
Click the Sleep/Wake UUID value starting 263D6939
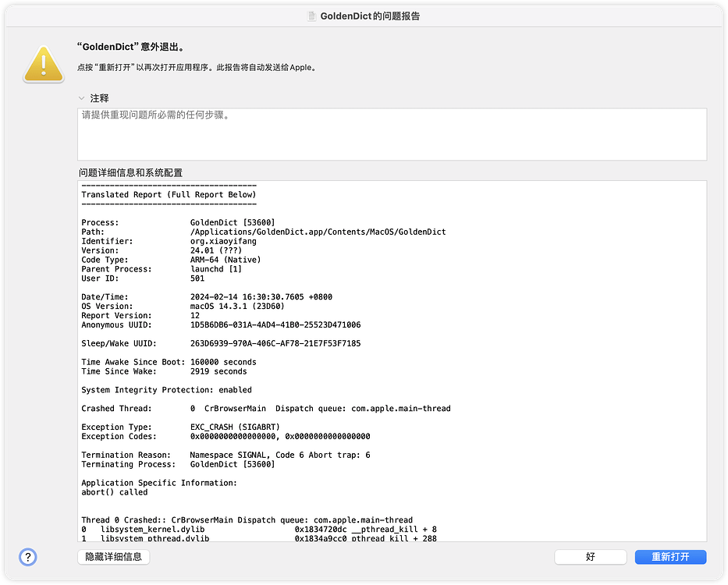275,343
